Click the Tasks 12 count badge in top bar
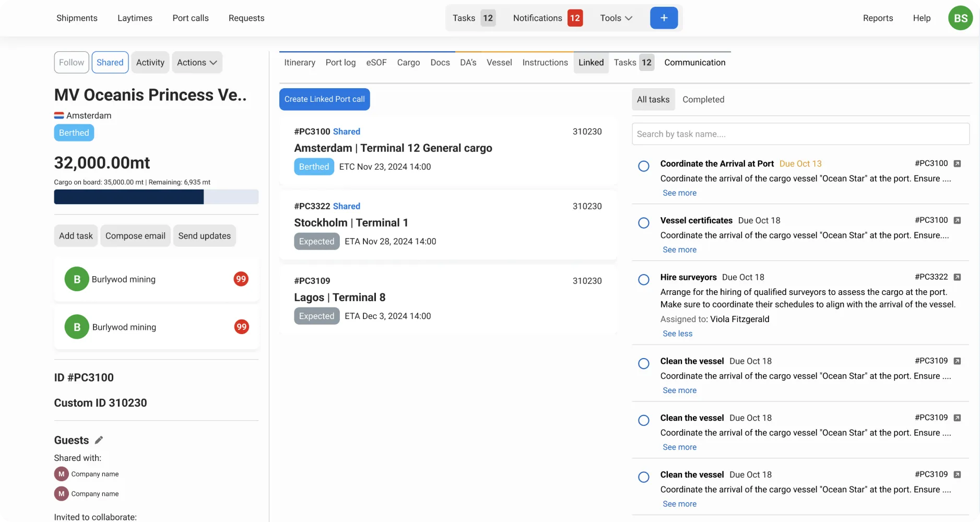This screenshot has height=522, width=980. point(488,18)
